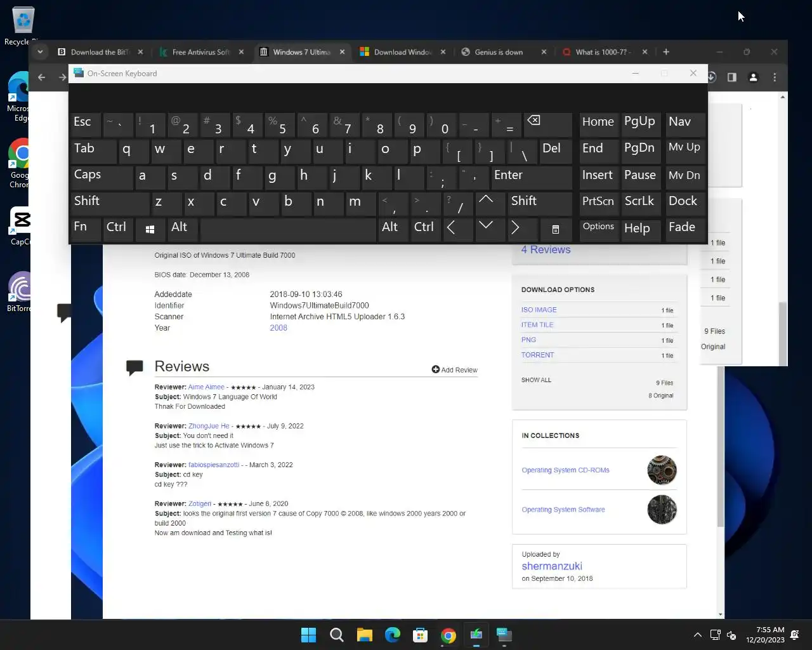Open Operating System CD-ROMs collection

[x=565, y=470]
